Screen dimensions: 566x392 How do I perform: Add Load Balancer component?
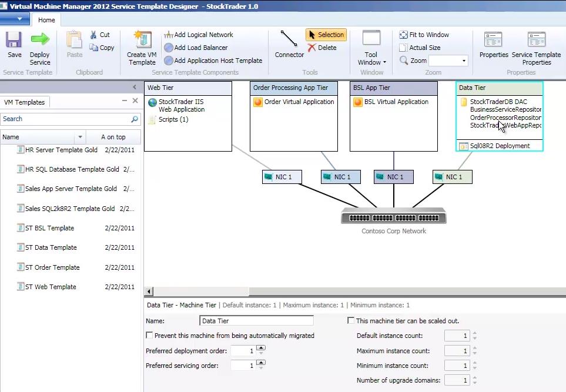click(x=196, y=48)
